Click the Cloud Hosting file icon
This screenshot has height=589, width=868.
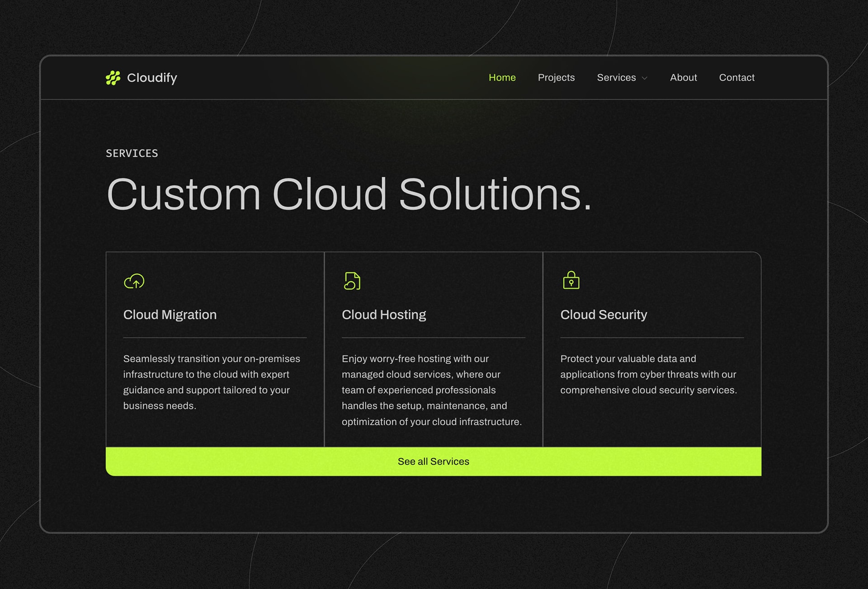352,281
